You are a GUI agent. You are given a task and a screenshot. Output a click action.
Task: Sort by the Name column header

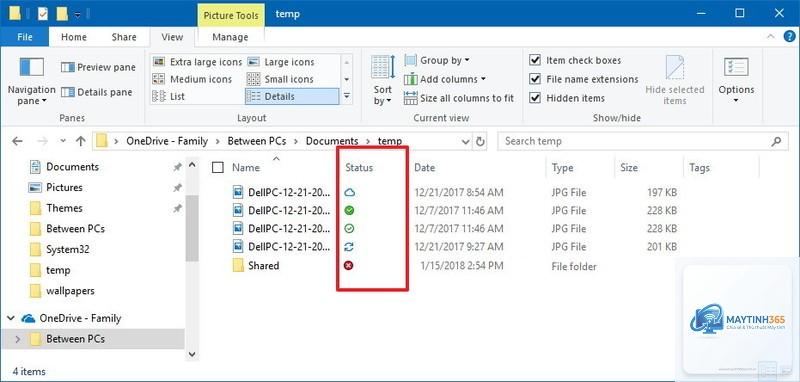(x=246, y=167)
